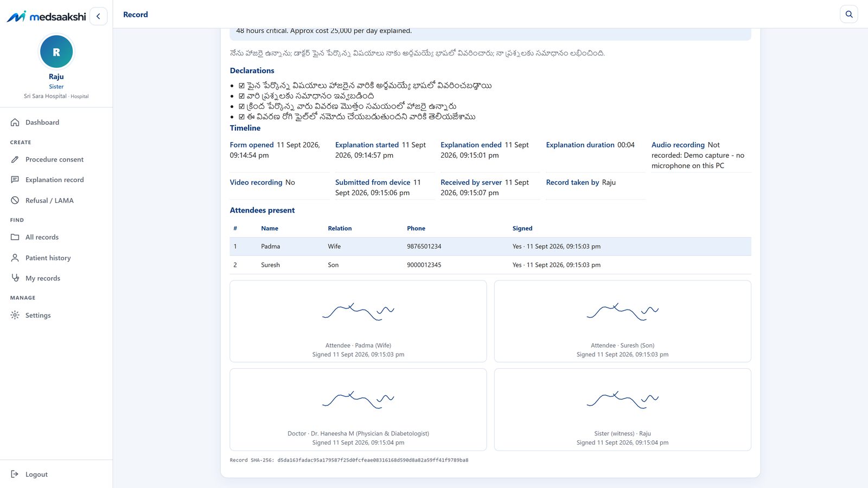
Task: Open Sister (witness) Raju signature card
Action: (x=623, y=409)
